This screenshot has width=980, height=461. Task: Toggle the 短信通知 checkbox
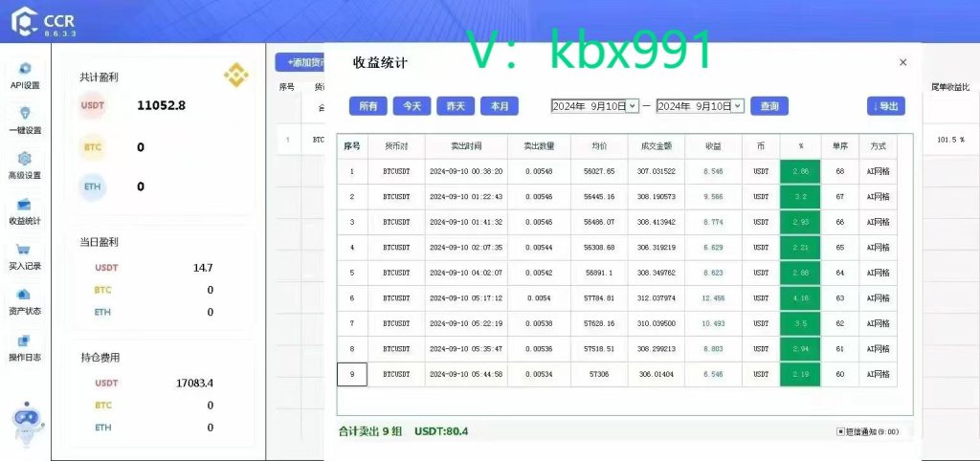coord(841,431)
